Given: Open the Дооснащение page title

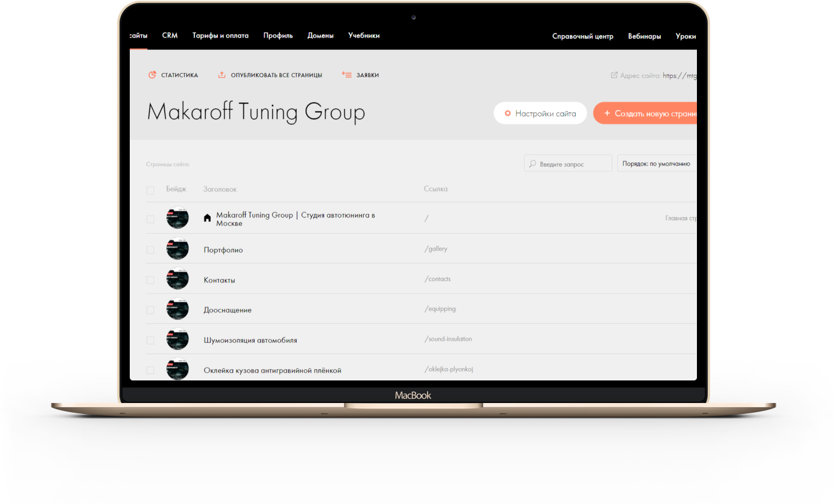Looking at the screenshot, I should [x=227, y=310].
